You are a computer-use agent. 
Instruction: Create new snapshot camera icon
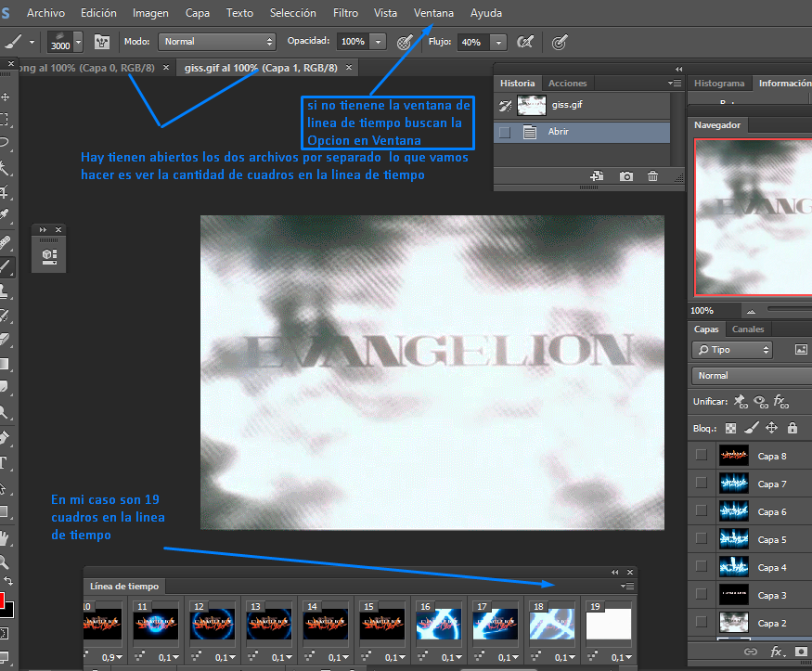click(625, 176)
